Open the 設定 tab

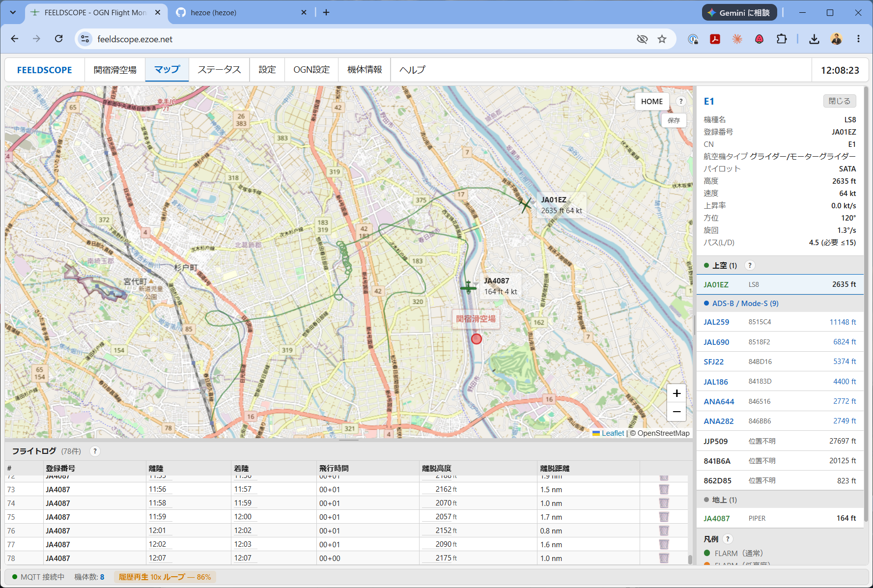pyautogui.click(x=267, y=70)
